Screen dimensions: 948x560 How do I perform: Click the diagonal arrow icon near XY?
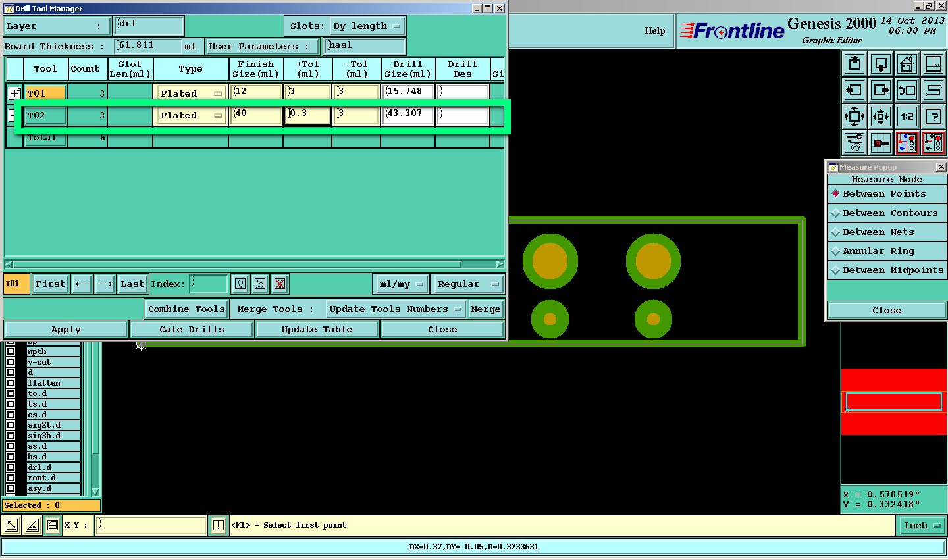(x=11, y=525)
